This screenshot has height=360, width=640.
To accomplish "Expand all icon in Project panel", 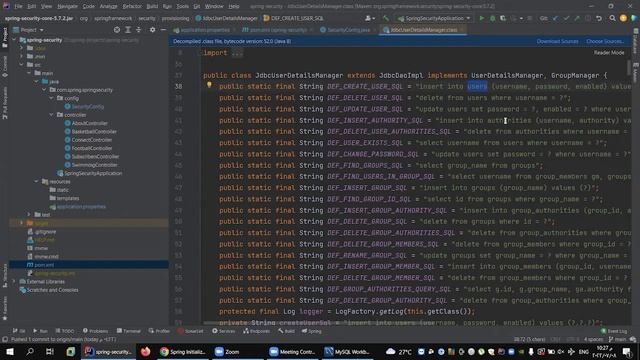I will tap(128, 30).
